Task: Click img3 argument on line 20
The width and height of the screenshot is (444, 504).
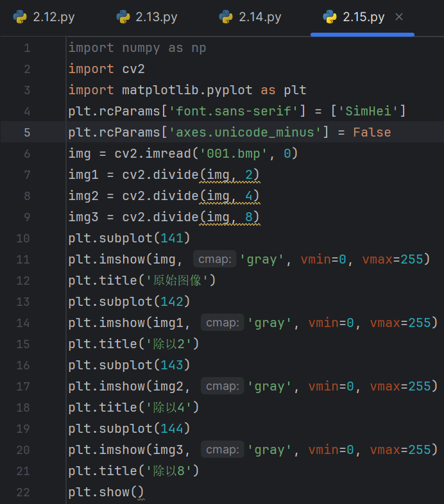Action: click(x=168, y=450)
